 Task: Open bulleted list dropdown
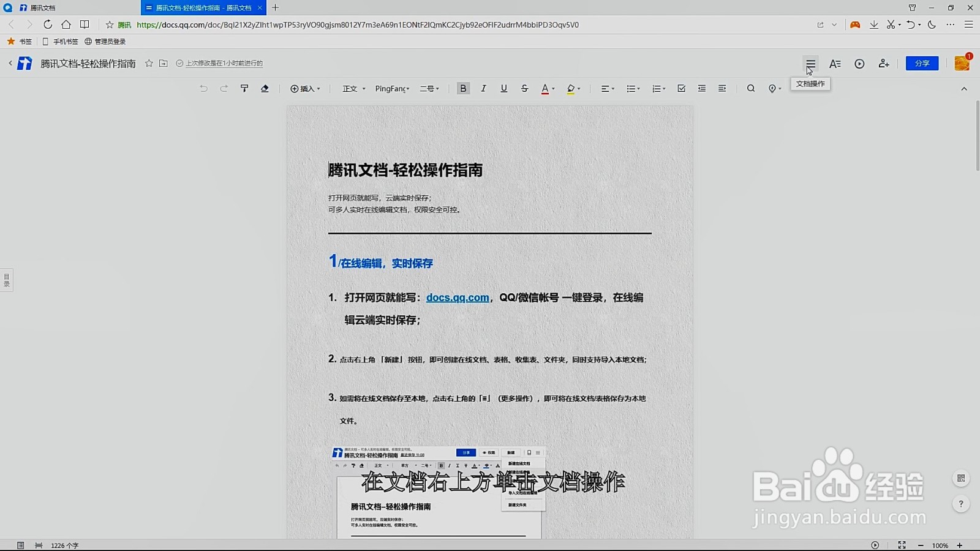point(633,89)
